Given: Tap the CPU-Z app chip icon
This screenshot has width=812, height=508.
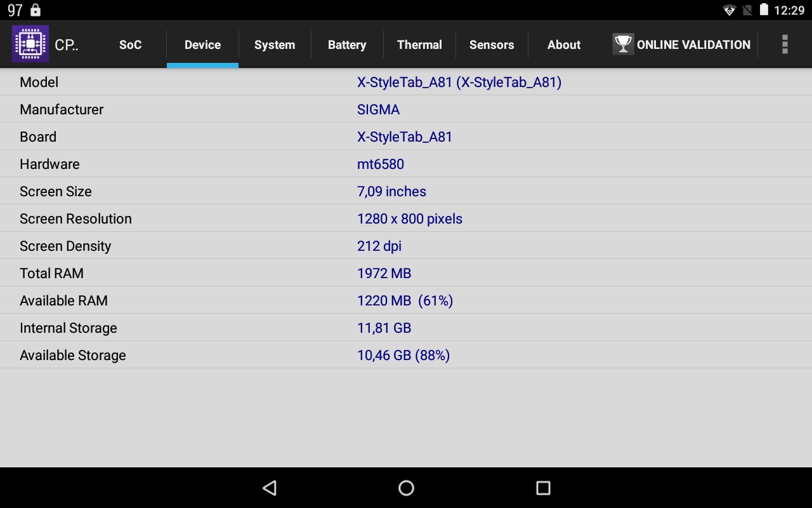Looking at the screenshot, I should point(30,44).
